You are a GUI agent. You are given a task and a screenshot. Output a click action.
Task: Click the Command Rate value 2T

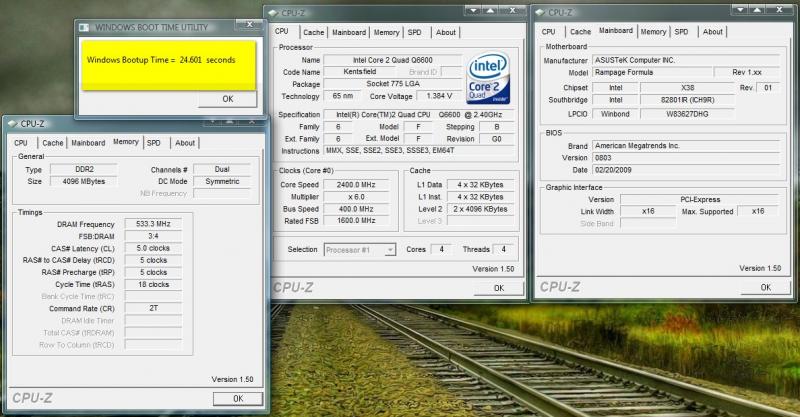tap(153, 308)
